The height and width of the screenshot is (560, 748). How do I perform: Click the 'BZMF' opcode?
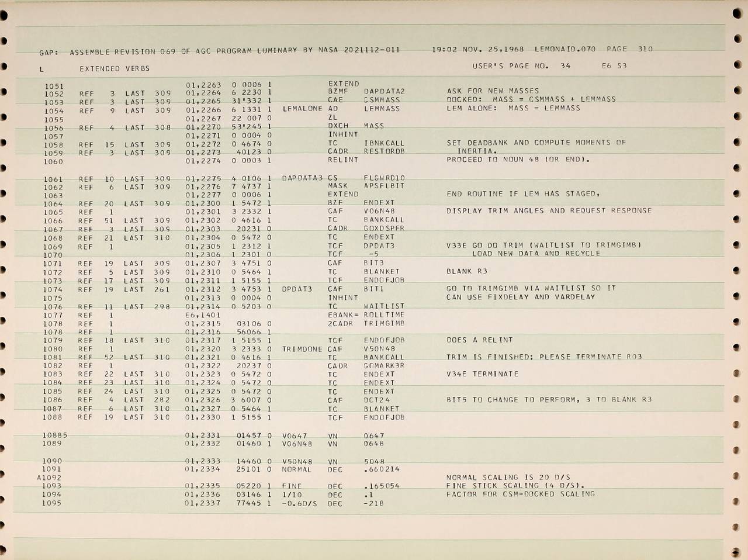pyautogui.click(x=338, y=92)
